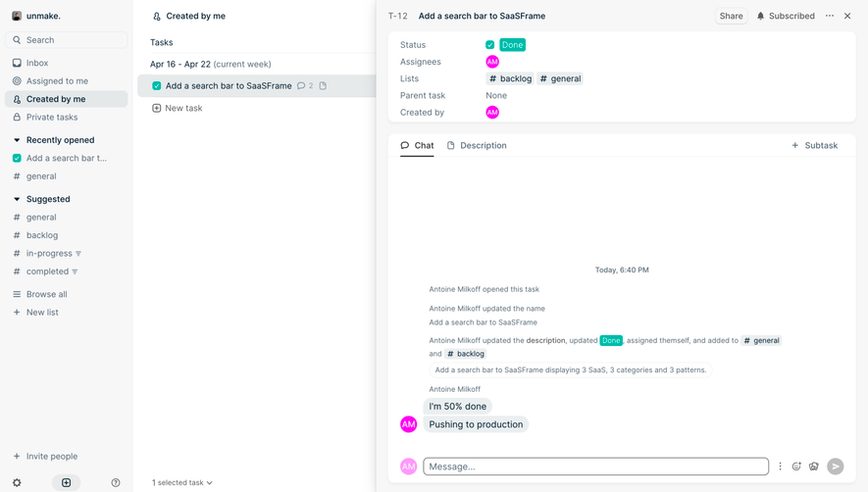Click the Message input field
Image resolution: width=868 pixels, height=492 pixels.
click(595, 467)
